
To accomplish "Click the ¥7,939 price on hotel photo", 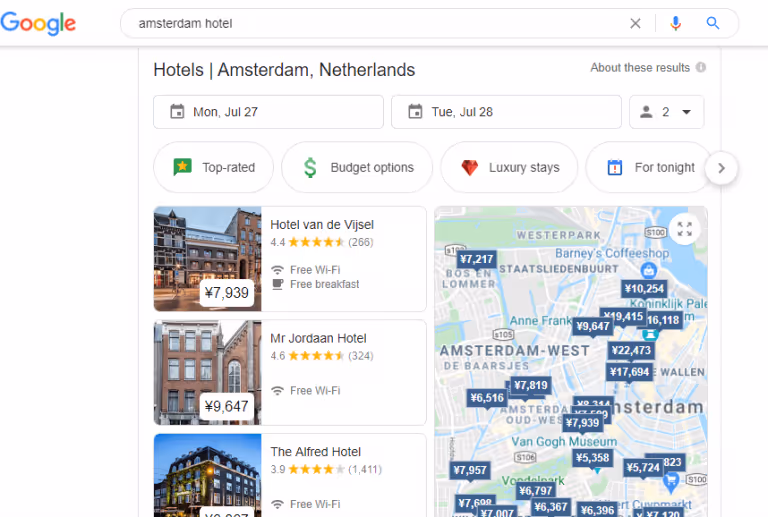I will (227, 293).
